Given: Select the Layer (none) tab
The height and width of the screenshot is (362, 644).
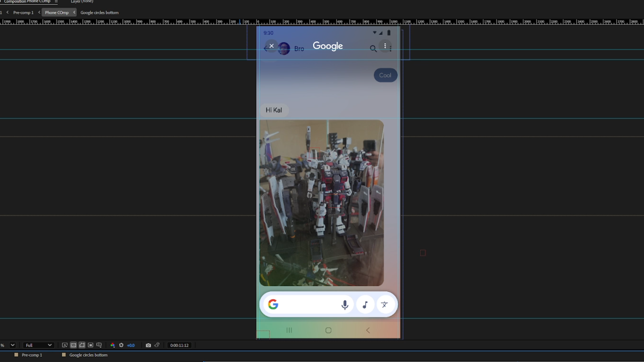Looking at the screenshot, I should coord(82,2).
